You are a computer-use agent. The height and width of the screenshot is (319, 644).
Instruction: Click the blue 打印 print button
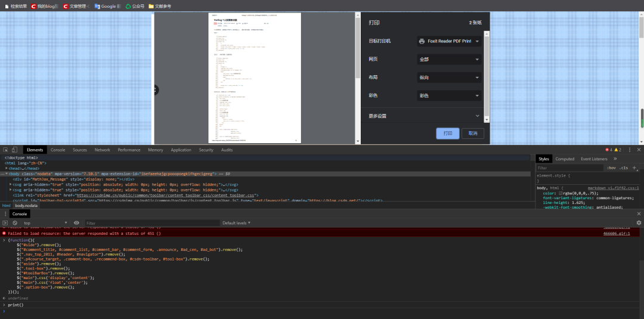coord(447,134)
